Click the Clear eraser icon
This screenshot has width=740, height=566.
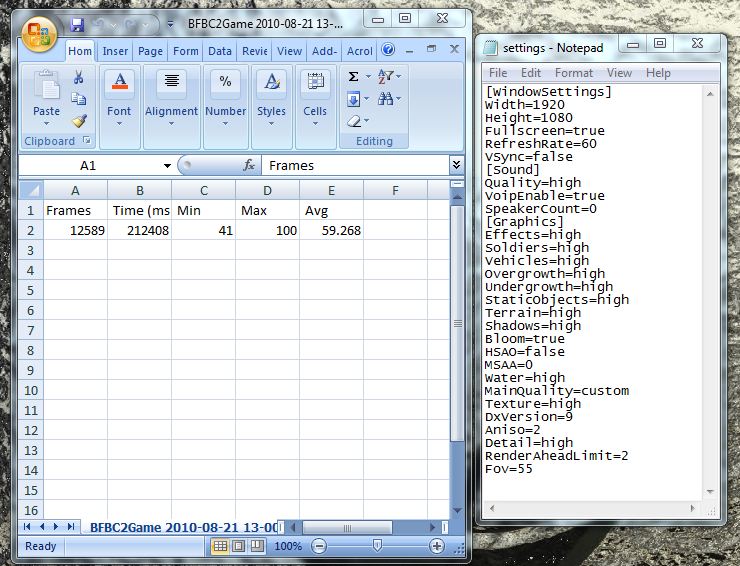[x=354, y=121]
